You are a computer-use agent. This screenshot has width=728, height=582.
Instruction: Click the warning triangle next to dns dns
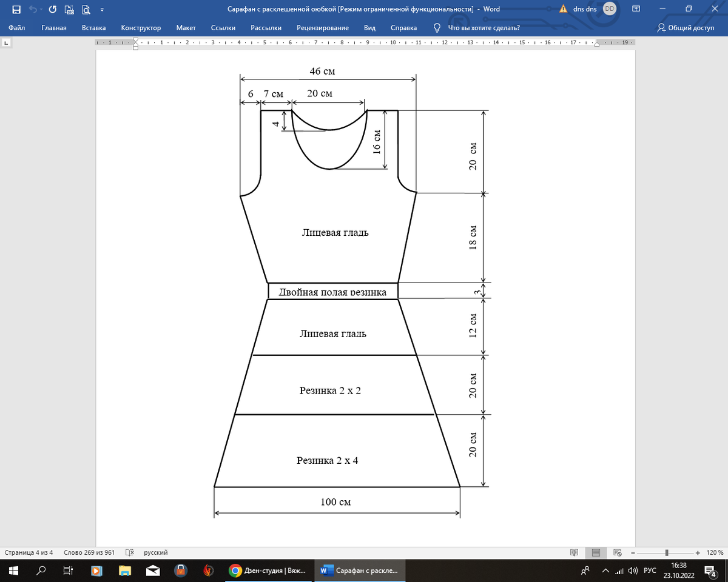click(564, 9)
